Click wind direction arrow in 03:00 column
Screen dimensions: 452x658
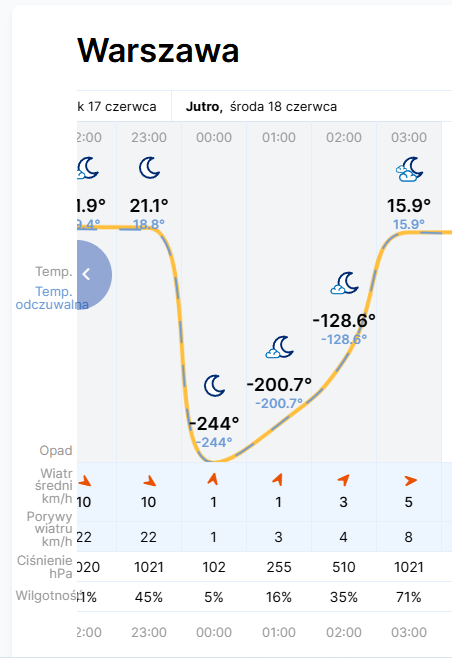click(x=410, y=480)
